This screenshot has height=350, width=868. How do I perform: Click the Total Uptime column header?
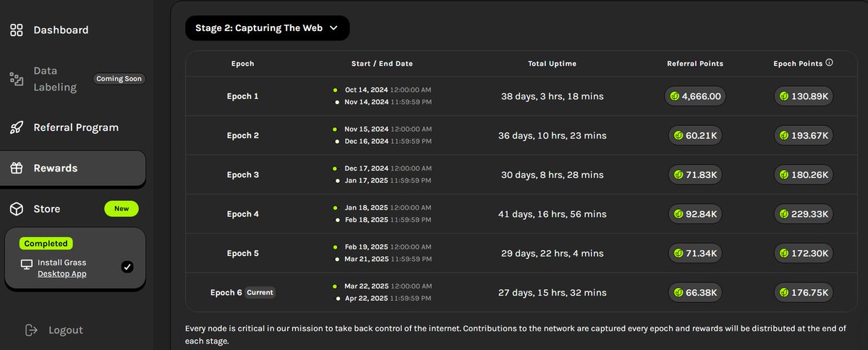552,64
